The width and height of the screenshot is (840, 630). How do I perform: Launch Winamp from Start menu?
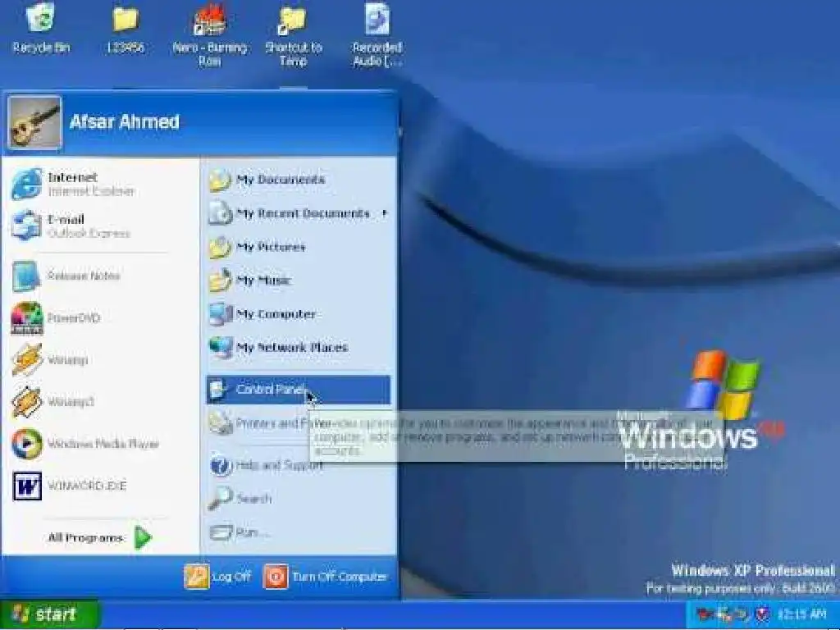coord(49,359)
